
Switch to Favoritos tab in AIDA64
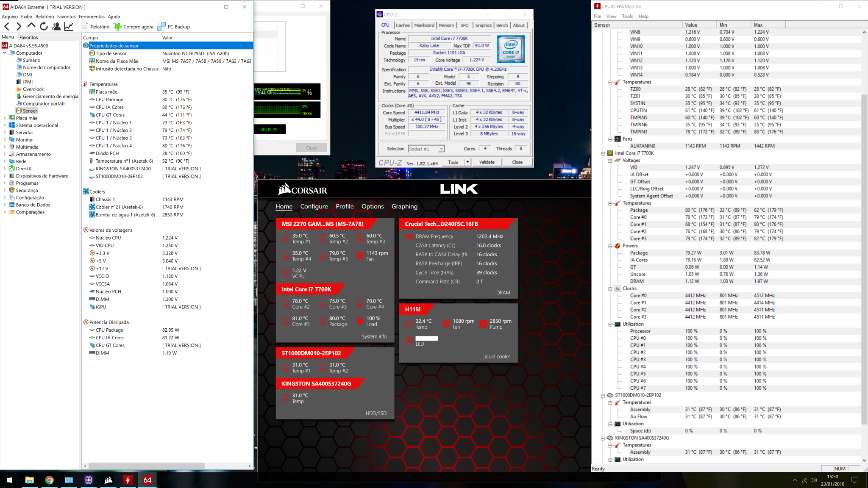[x=28, y=37]
